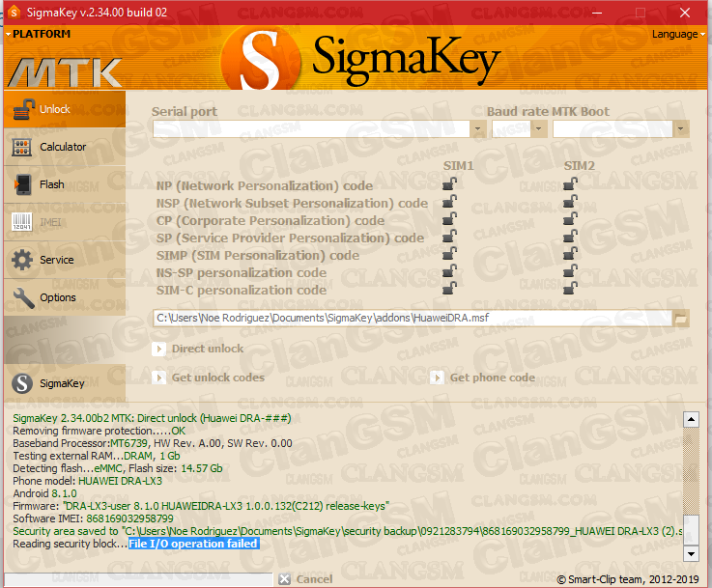The height and width of the screenshot is (588, 712).
Task: Click the 'Firmware:' log line
Action: point(201,506)
